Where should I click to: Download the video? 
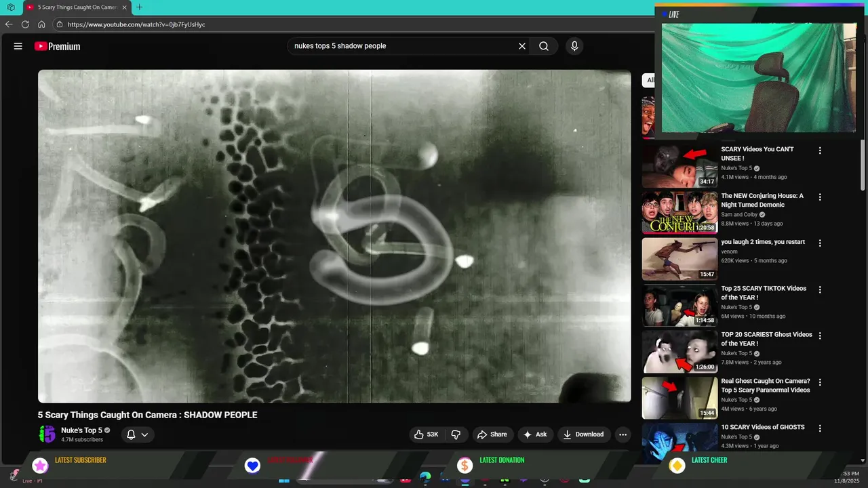tap(583, 434)
